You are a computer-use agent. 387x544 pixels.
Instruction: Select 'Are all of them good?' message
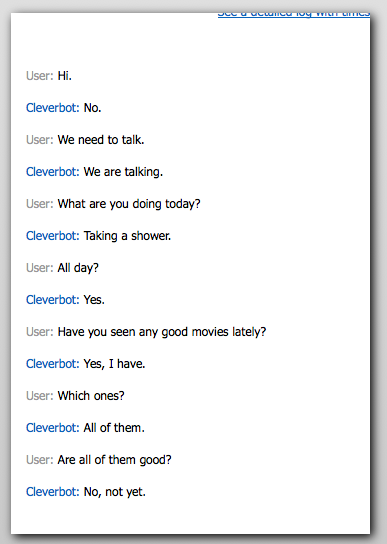click(115, 460)
